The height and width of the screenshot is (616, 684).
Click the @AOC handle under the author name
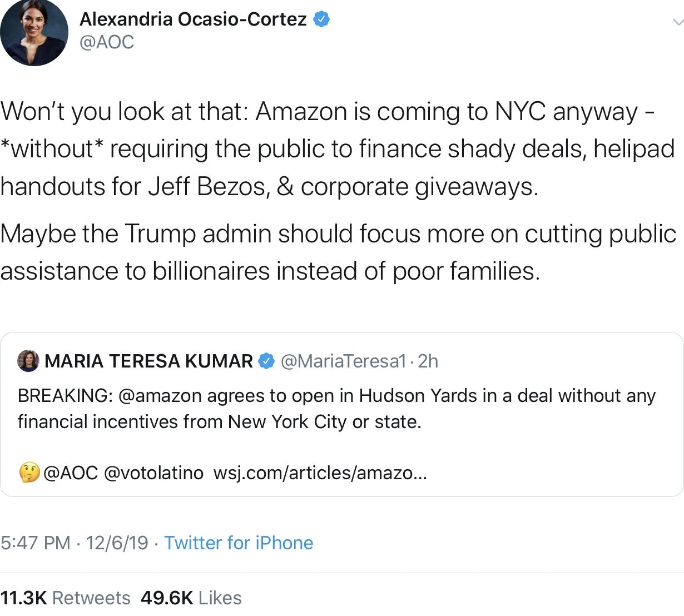107,42
